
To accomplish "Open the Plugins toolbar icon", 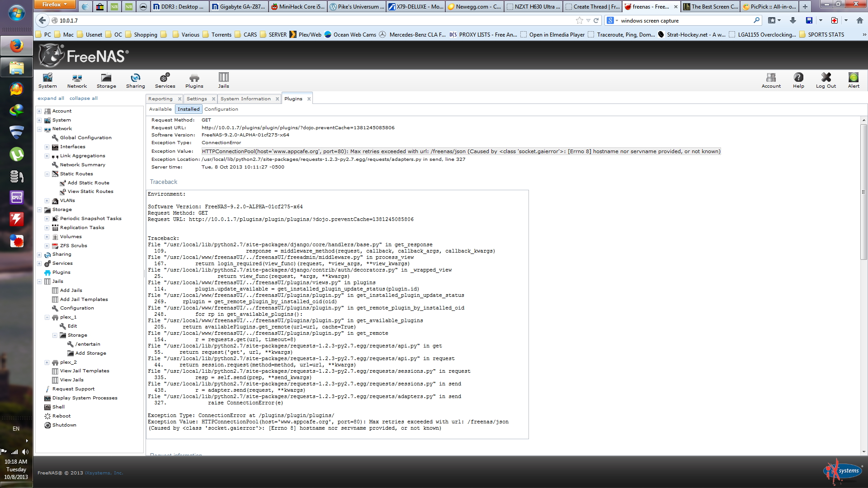I will coord(194,81).
